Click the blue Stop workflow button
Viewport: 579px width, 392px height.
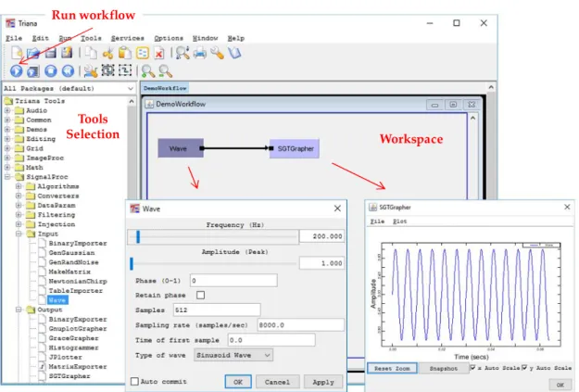pyautogui.click(x=51, y=71)
